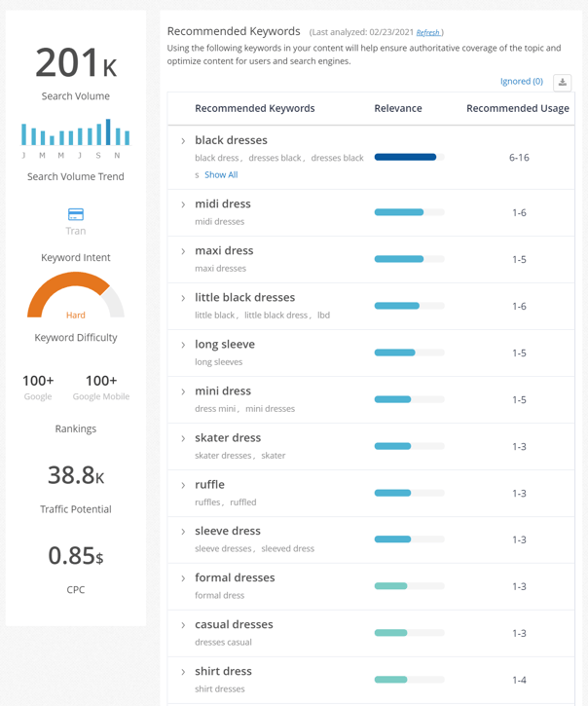Click the 'midi dress' keyword title
The height and width of the screenshot is (706, 588).
(223, 204)
